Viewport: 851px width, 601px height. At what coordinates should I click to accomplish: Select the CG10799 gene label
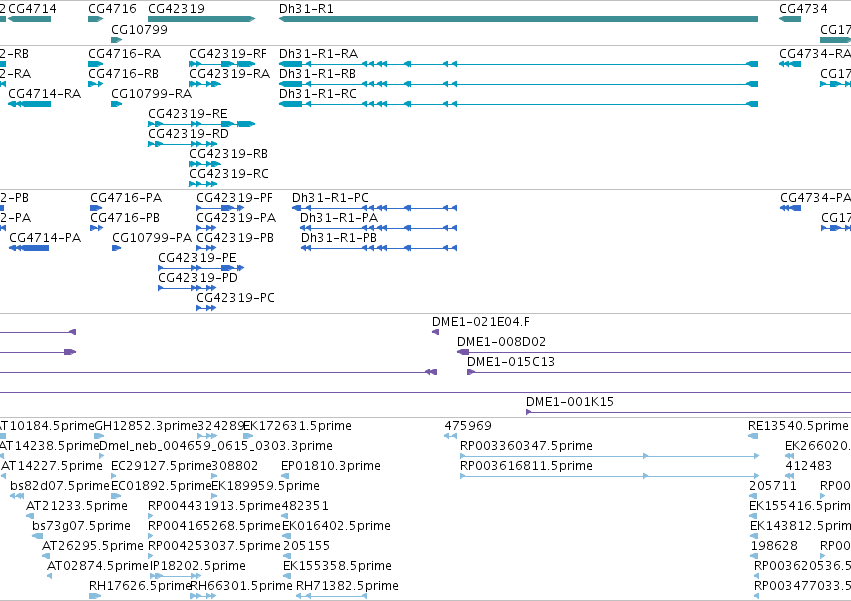coord(139,29)
